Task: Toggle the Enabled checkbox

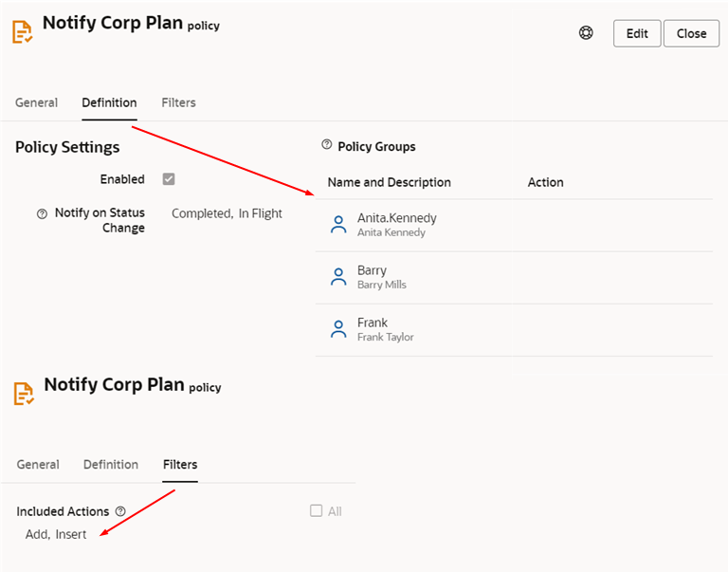Action: (169, 179)
